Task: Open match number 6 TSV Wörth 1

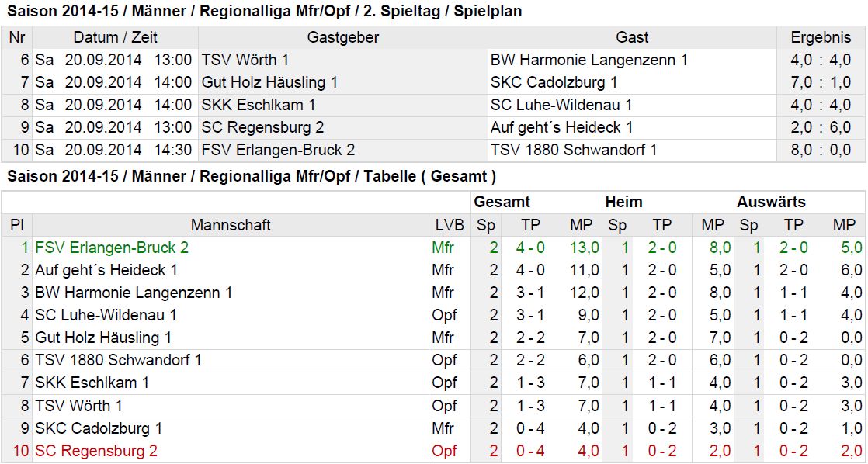Action: [245, 60]
